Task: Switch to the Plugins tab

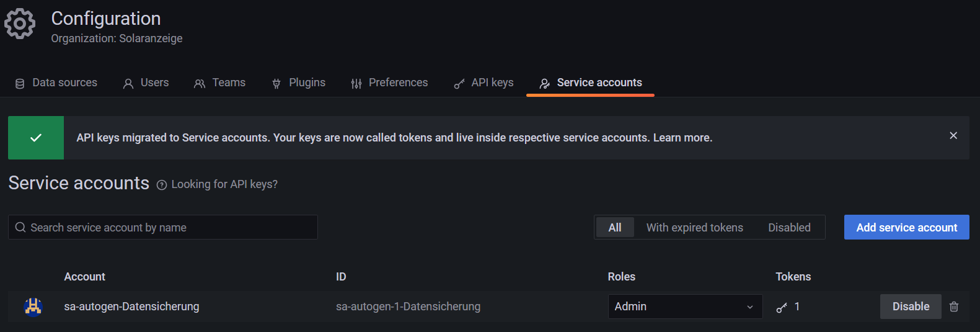Action: point(299,83)
